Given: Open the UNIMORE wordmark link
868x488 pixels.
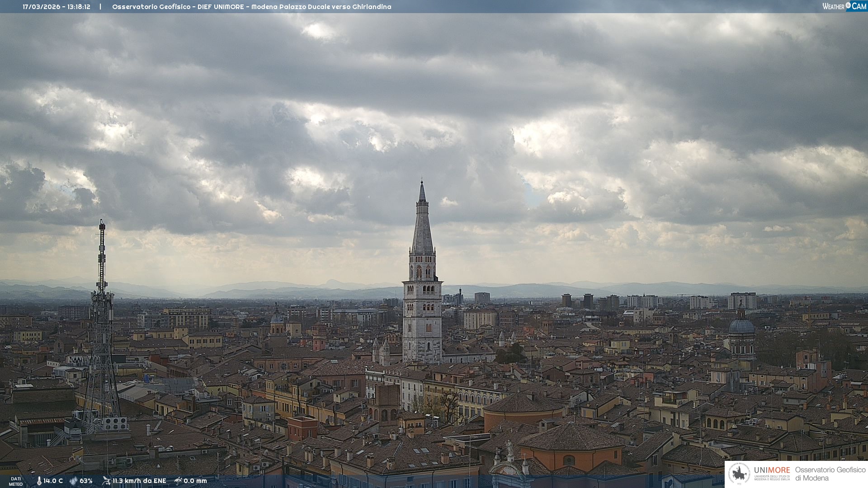Looking at the screenshot, I should [x=772, y=470].
